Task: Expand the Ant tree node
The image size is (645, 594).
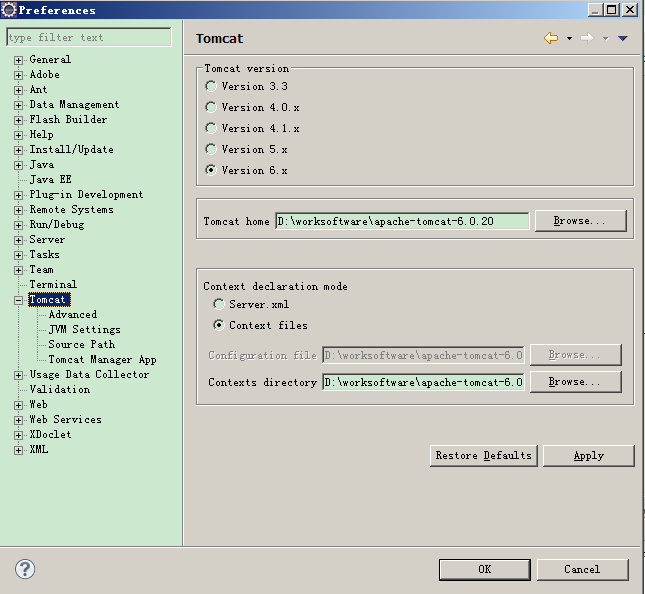Action: tap(18, 90)
